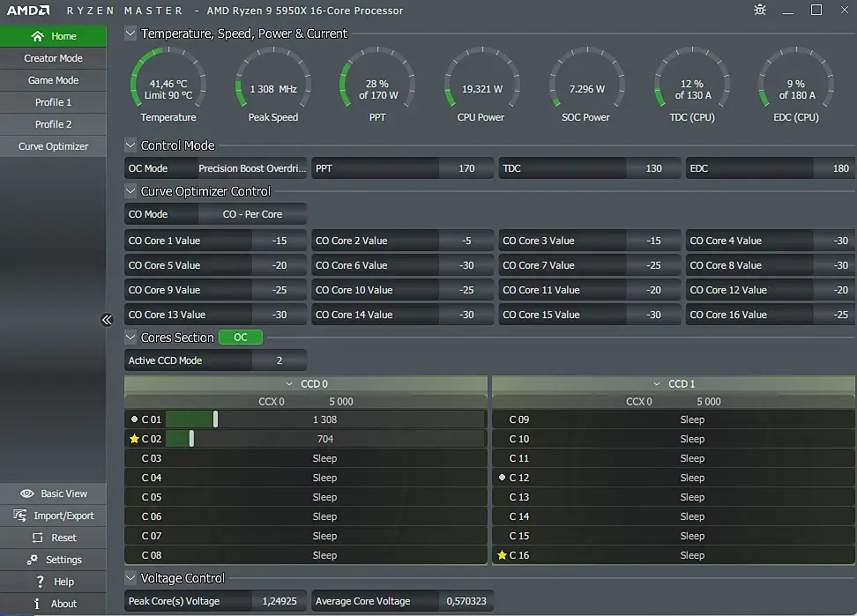
Task: Collapse sidebar with double-chevron icon
Action: [108, 320]
